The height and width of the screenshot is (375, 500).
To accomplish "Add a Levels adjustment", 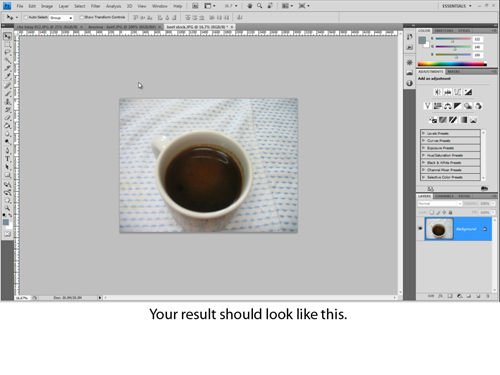I will (448, 92).
